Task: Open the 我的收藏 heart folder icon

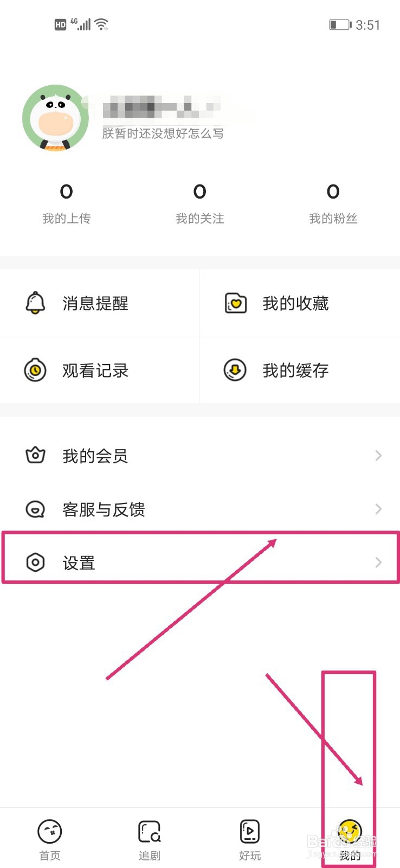Action: [x=236, y=303]
